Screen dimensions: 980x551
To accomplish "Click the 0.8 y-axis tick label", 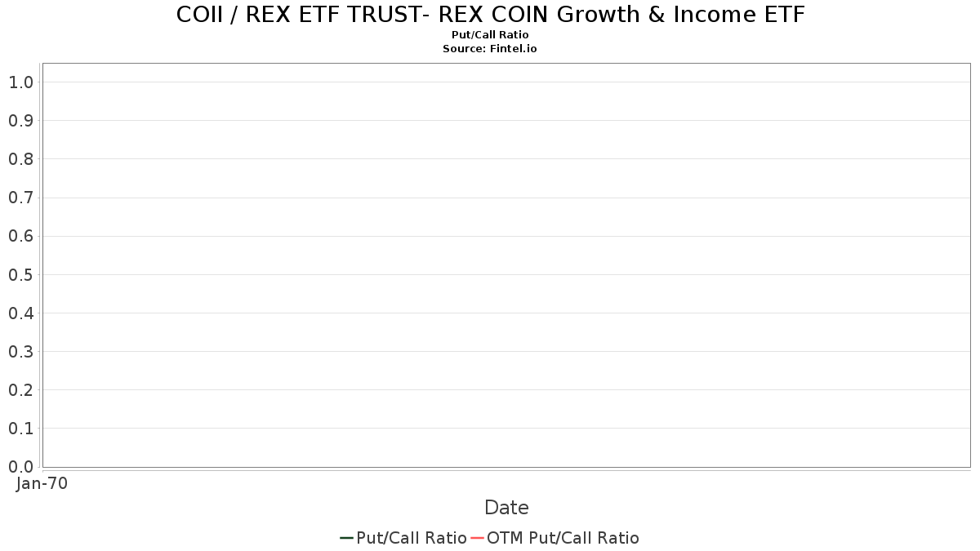I will click(x=20, y=159).
